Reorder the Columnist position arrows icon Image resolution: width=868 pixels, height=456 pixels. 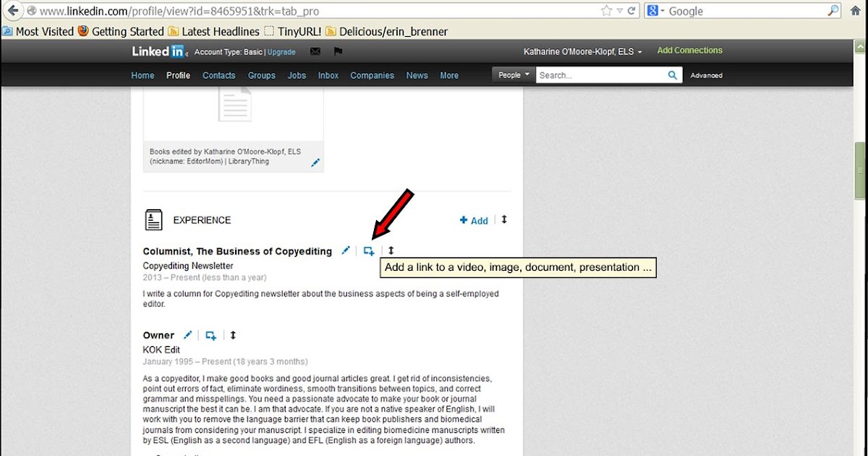[x=391, y=250]
